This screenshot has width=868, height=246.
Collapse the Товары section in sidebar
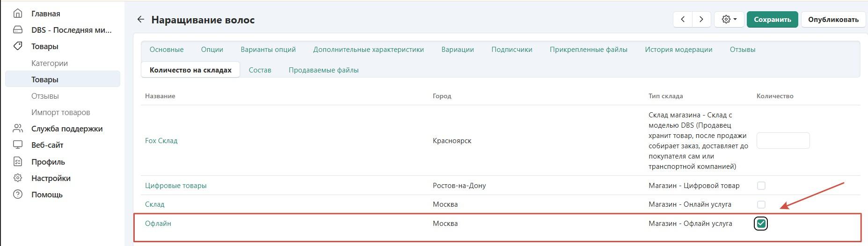point(45,46)
